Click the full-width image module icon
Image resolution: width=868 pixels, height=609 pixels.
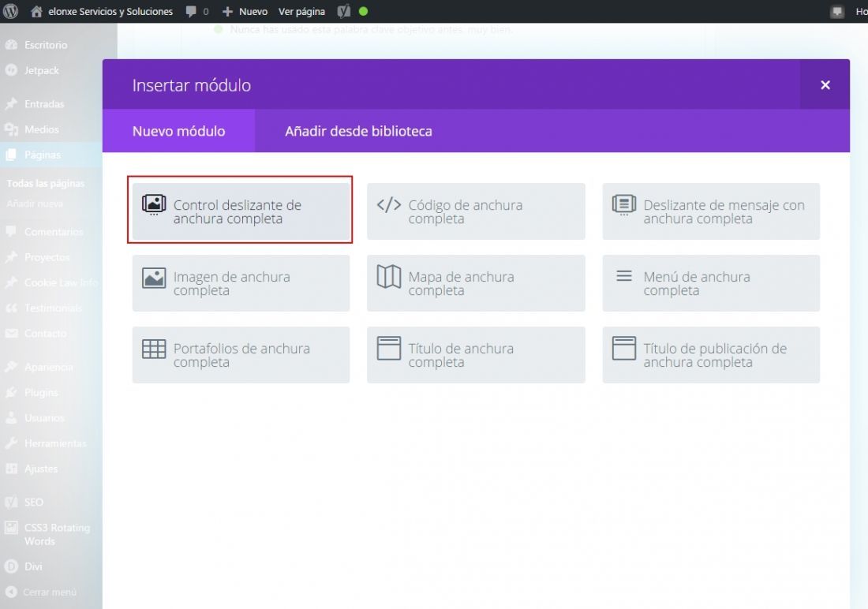(x=154, y=278)
